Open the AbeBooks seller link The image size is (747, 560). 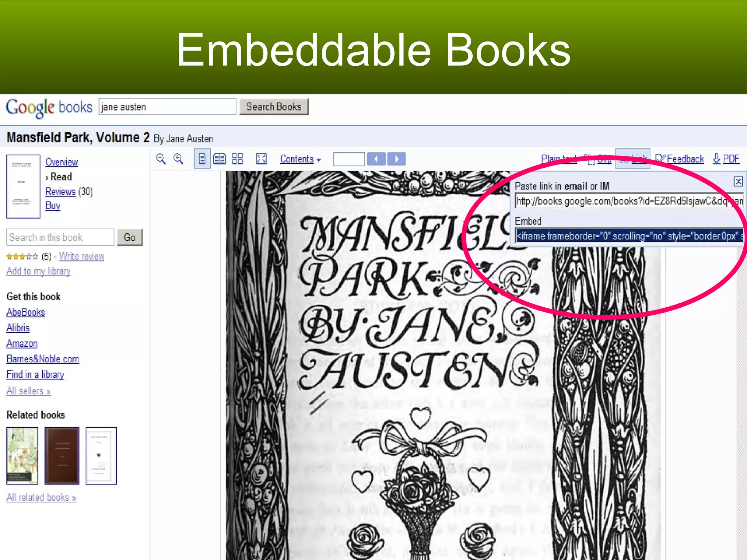[26, 312]
